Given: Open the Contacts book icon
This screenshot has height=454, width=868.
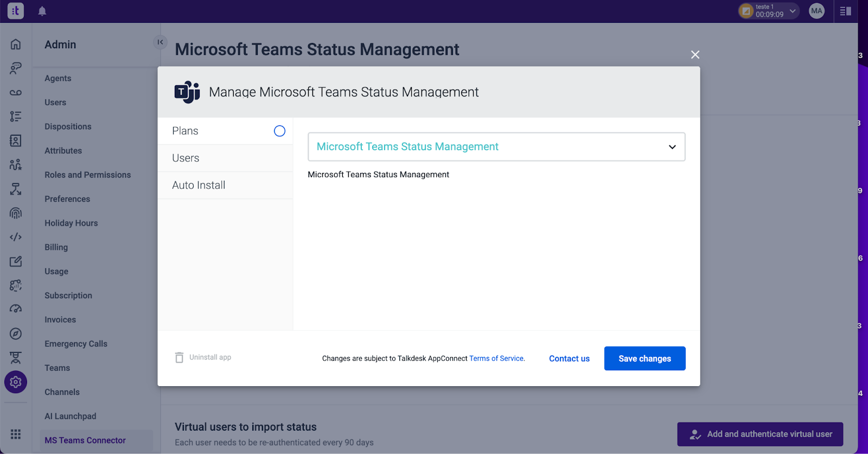Looking at the screenshot, I should click(16, 141).
